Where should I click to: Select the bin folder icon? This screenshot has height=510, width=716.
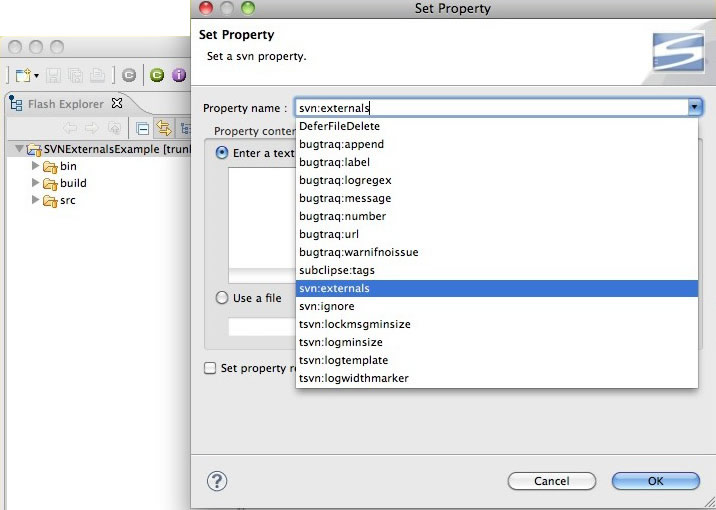pyautogui.click(x=50, y=167)
